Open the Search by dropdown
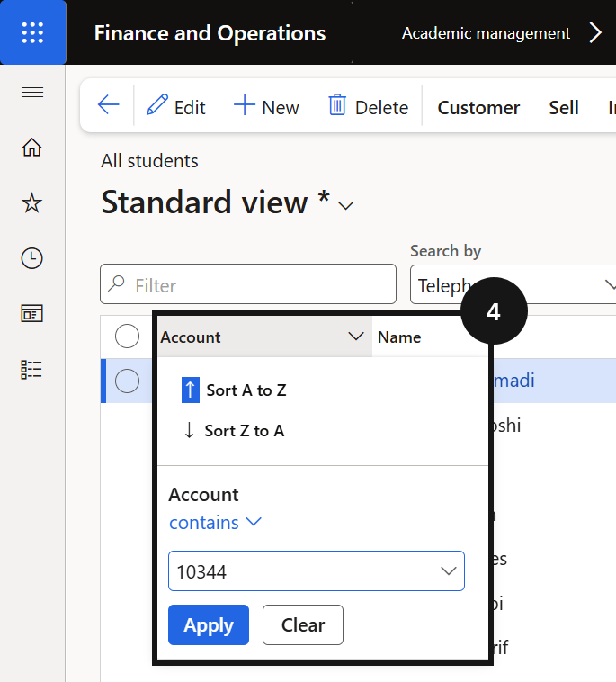Viewport: 616px width, 682px height. coord(513,284)
